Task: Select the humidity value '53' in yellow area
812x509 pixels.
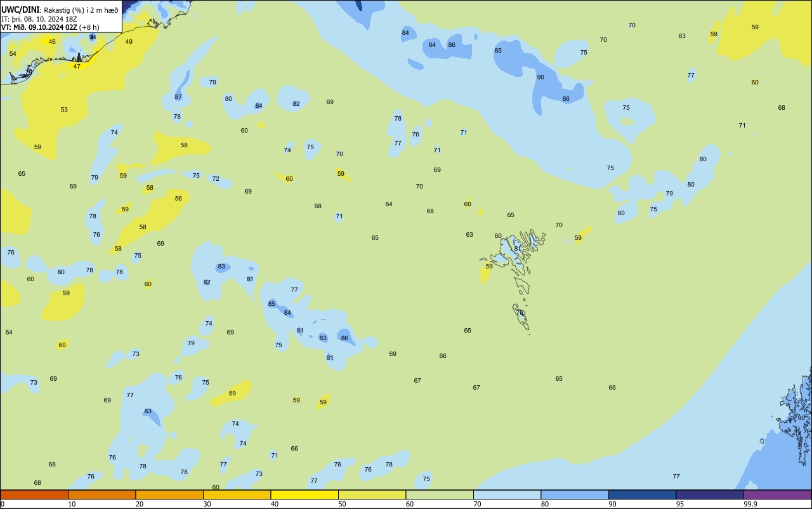Action: (64, 110)
